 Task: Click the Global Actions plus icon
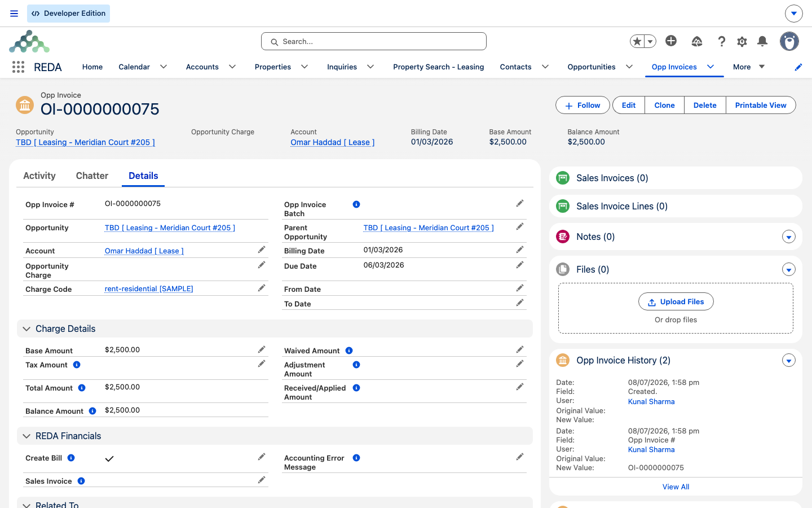click(x=671, y=41)
